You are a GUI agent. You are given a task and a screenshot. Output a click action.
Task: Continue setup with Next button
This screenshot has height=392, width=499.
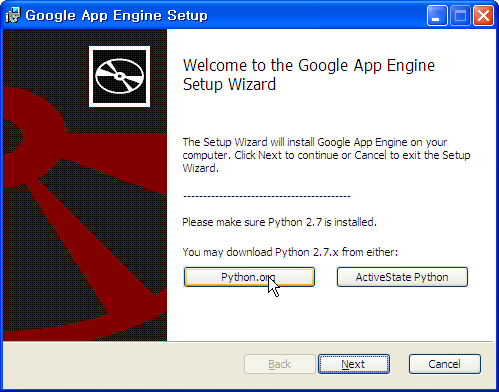354,364
